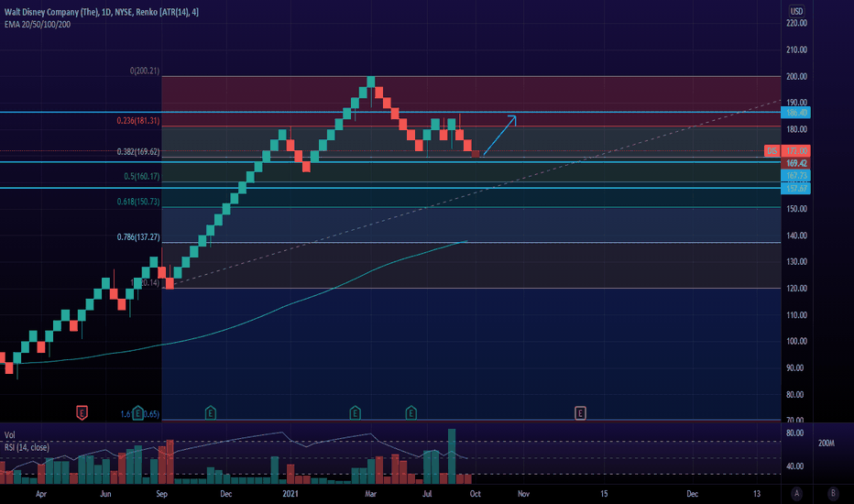Click the green earnings E marker before Sep

137,413
